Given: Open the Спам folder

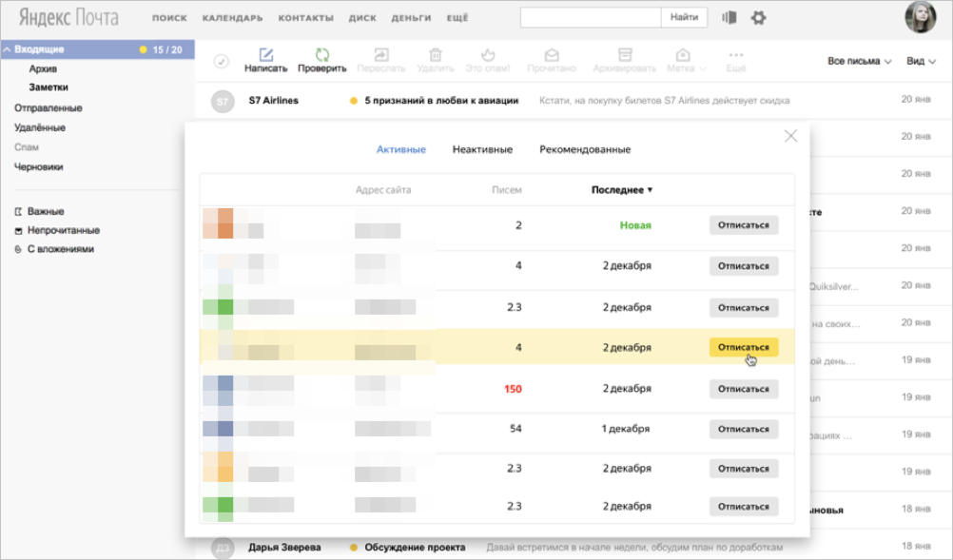Looking at the screenshot, I should point(26,147).
